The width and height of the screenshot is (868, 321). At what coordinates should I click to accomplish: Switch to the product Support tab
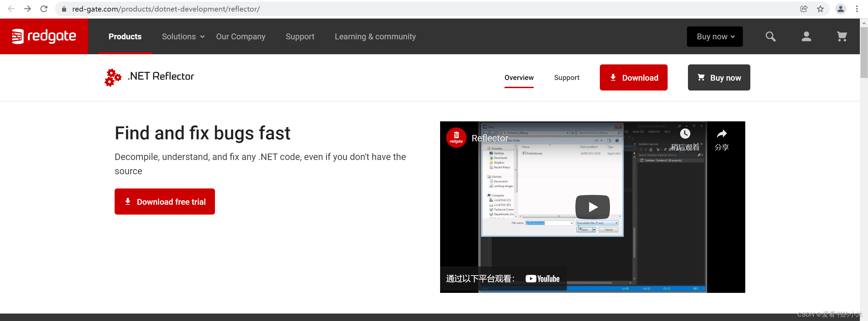(567, 78)
